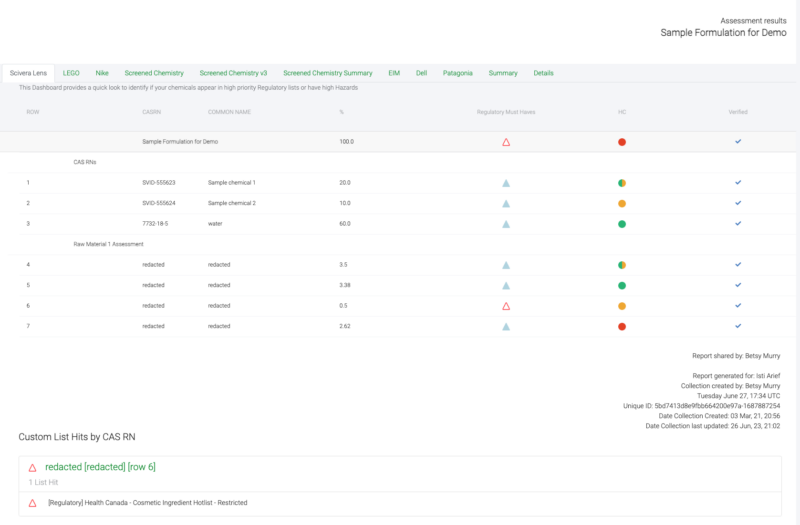Click the 1 List Hit label
Image resolution: width=800 pixels, height=525 pixels.
coord(43,482)
